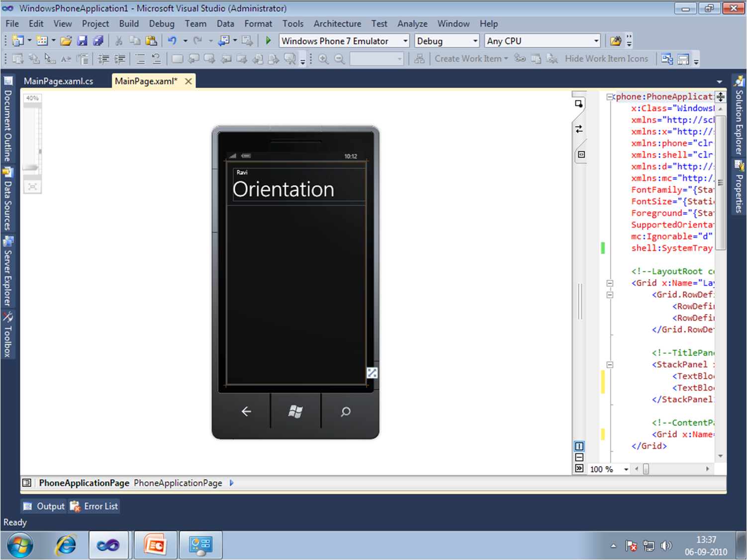
Task: Open the Solution Explorer side tab
Action: [x=739, y=116]
